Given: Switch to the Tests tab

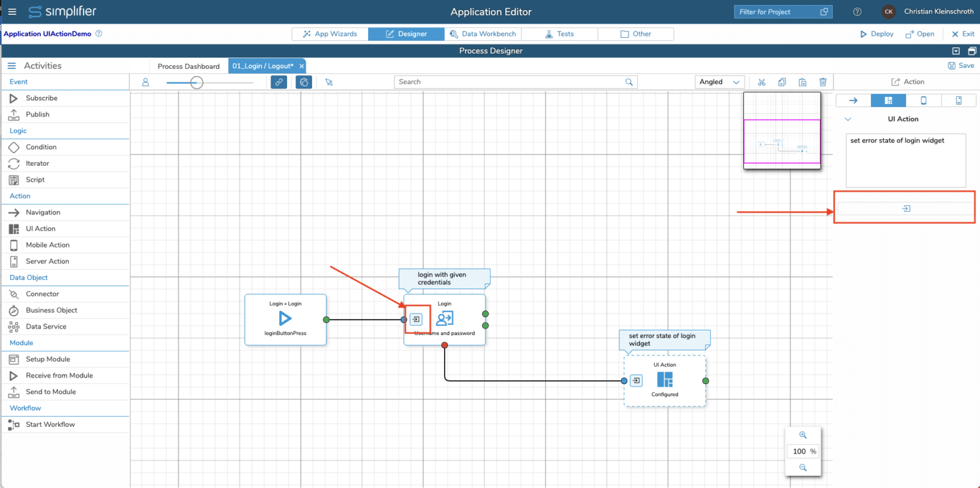Looking at the screenshot, I should click(x=559, y=34).
